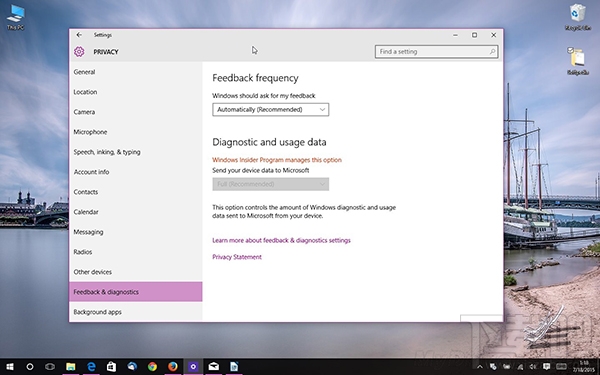
Task: Click the clock and date in taskbar
Action: point(584,367)
